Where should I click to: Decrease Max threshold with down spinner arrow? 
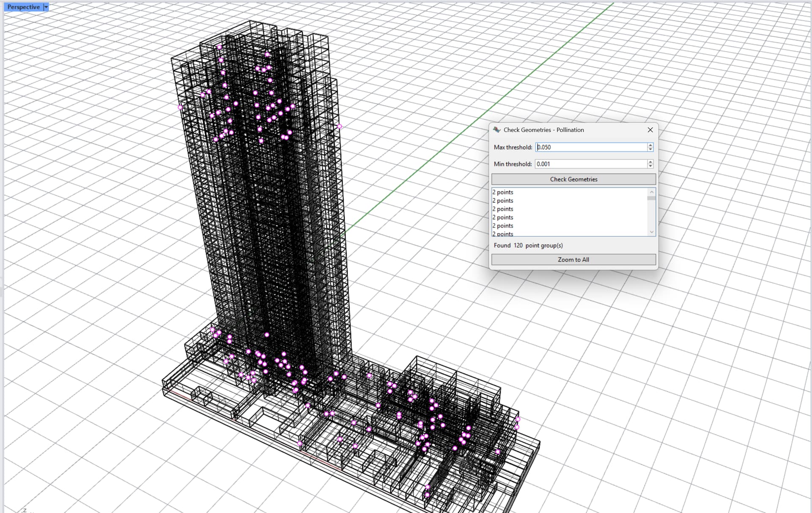point(650,149)
